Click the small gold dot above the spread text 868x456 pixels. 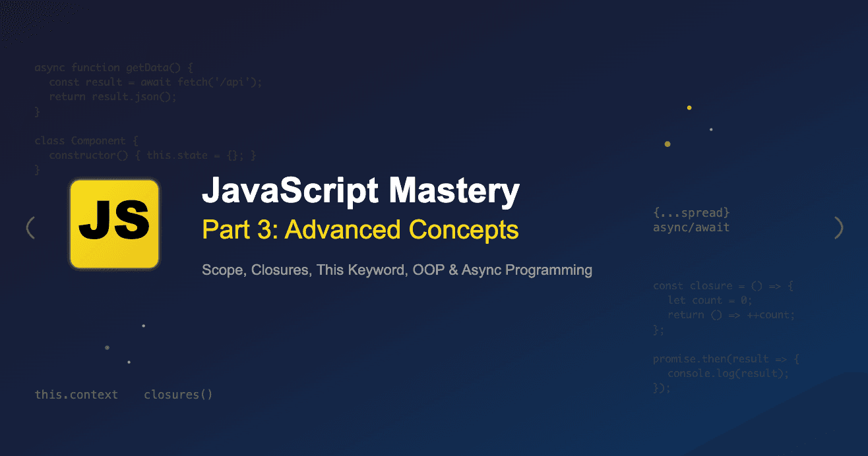[689, 107]
